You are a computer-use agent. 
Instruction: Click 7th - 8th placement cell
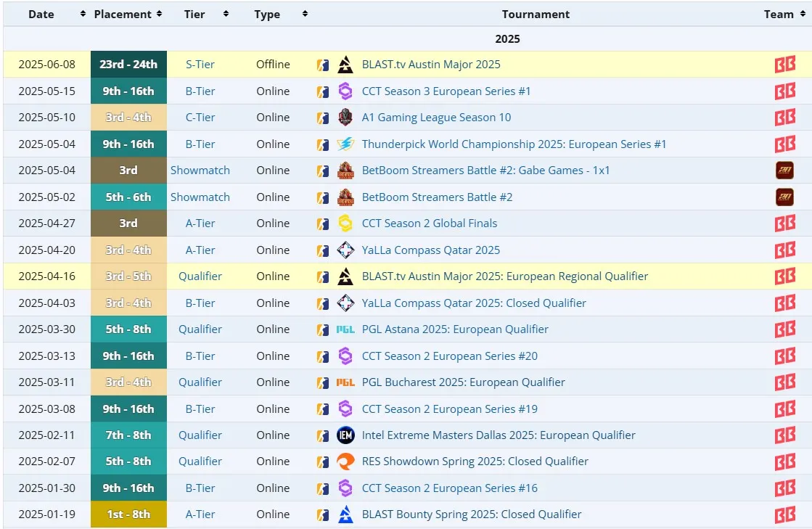(128, 435)
